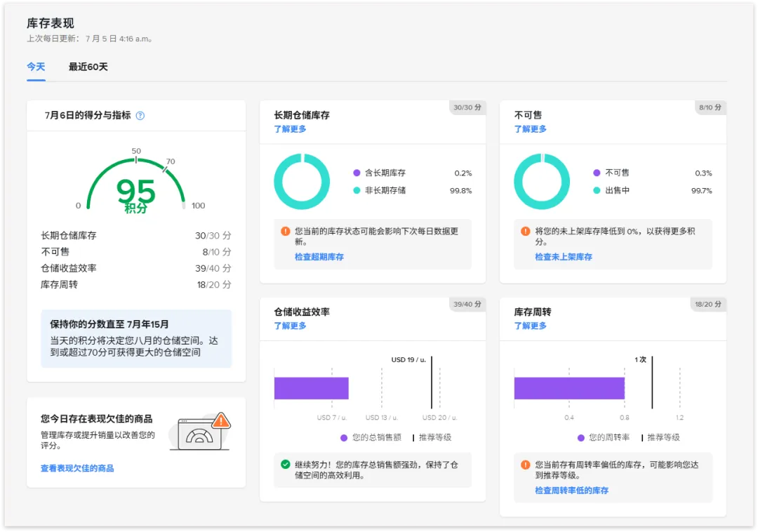This screenshot has width=758, height=532.
Task: Click the help icon beside 7月6日的得分与指标
Action: [140, 116]
